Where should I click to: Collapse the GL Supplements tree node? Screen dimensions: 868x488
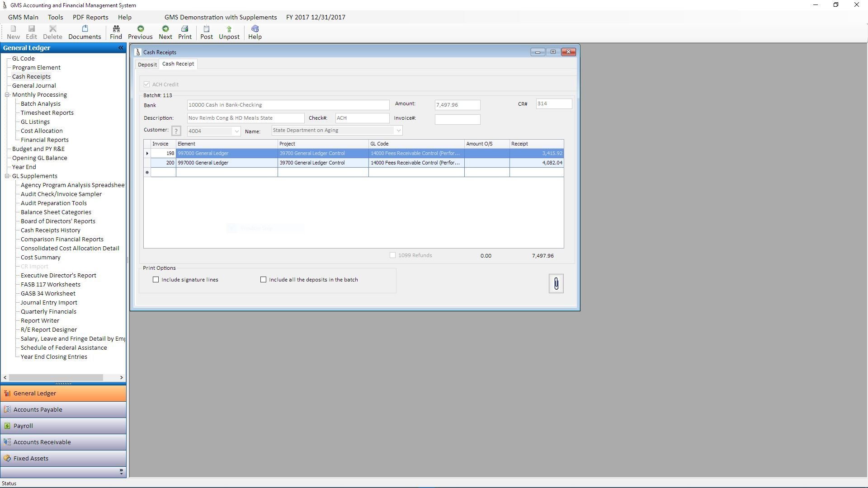[7, 176]
